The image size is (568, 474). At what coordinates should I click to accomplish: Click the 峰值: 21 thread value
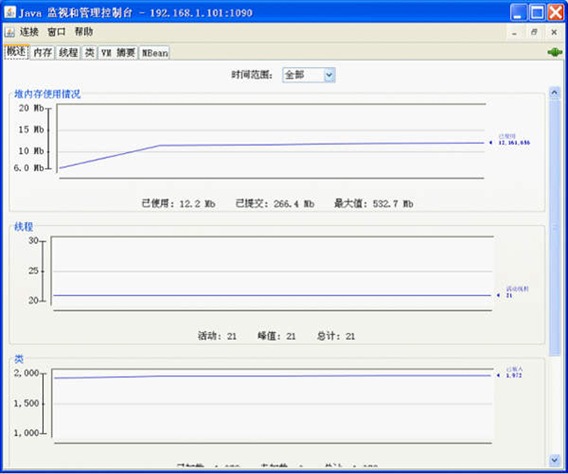click(276, 336)
